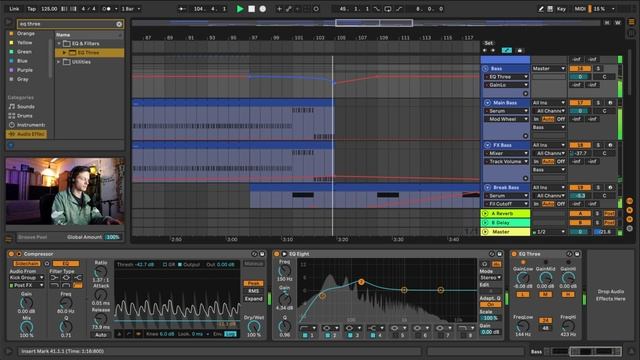Add automation lane on Main Bass track
This screenshot has width=640, height=360.
coord(525,136)
